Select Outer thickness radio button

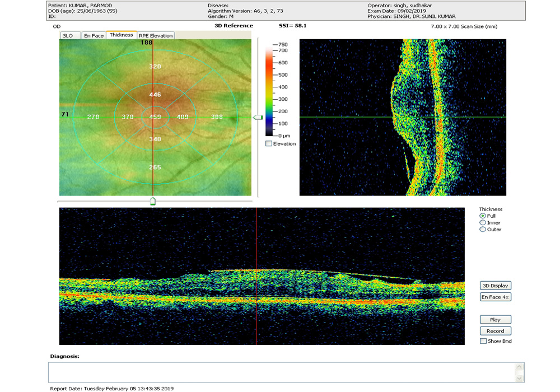pyautogui.click(x=483, y=230)
